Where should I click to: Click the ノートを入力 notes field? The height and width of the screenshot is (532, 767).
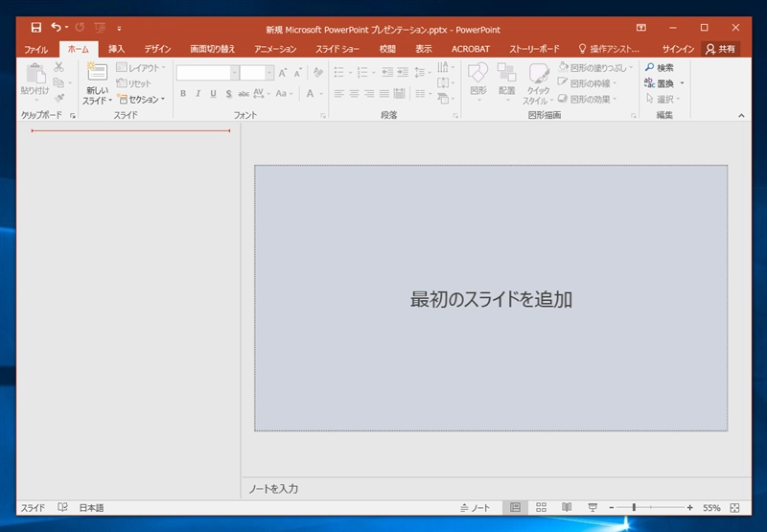click(x=497, y=489)
